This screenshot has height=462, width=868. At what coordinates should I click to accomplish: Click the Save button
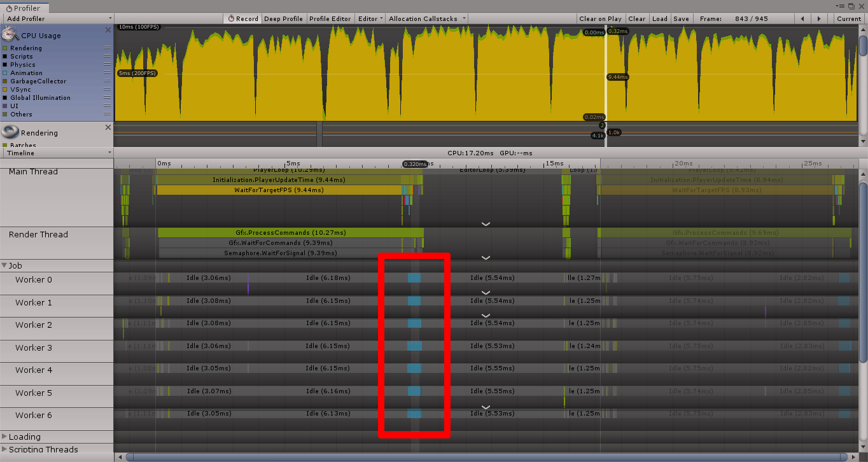681,18
